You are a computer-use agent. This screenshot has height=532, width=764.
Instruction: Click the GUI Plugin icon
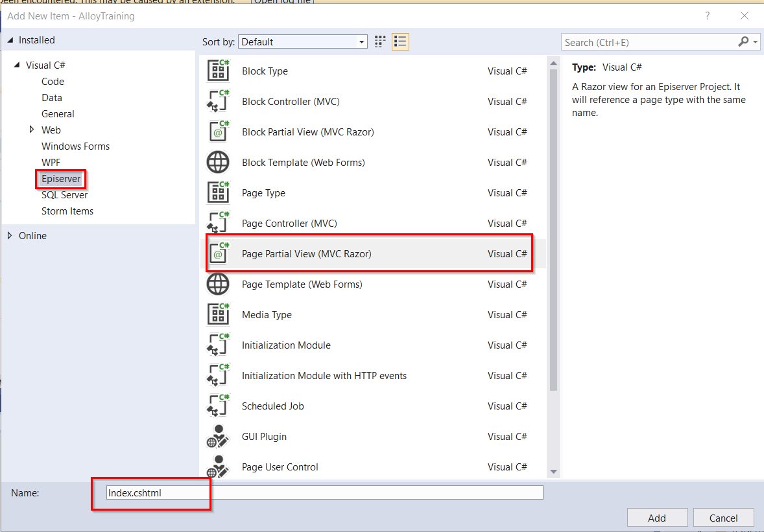coord(218,437)
